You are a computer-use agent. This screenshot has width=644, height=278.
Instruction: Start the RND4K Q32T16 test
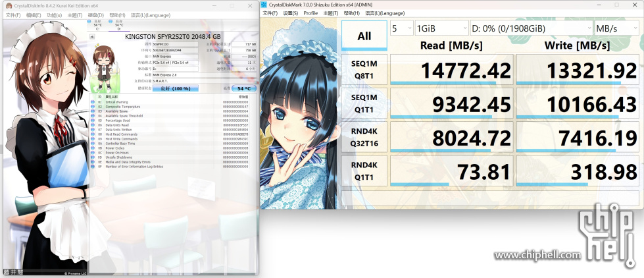tap(364, 136)
